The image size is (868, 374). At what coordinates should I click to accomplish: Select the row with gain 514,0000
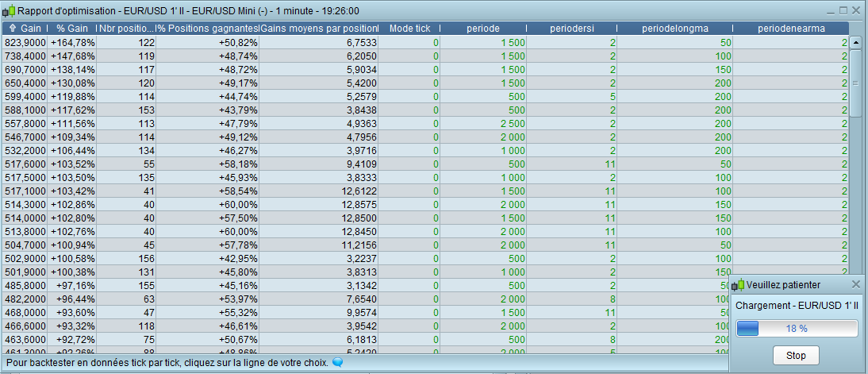(x=426, y=217)
